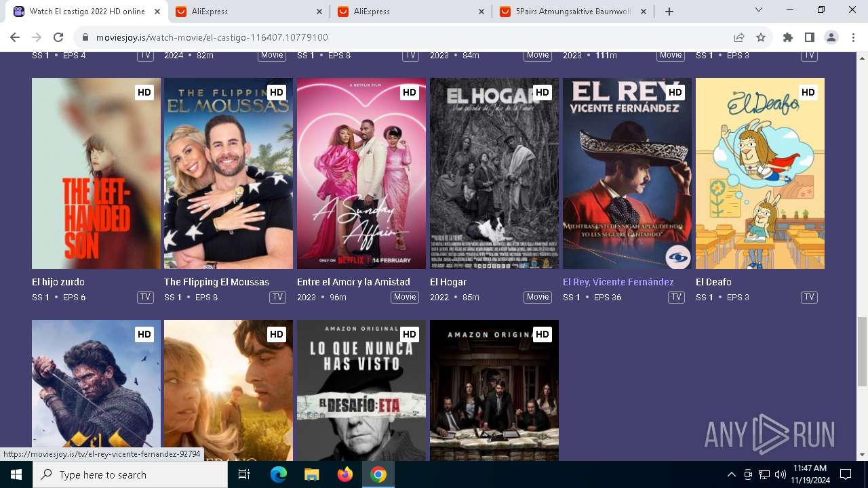Close the 5Pairs Atmungsaktive tab

coord(644,12)
